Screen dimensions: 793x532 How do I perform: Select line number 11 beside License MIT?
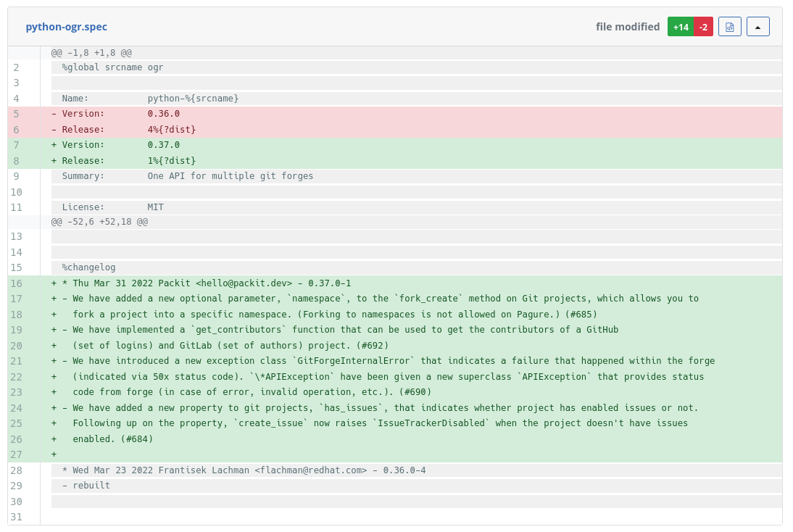pyautogui.click(x=16, y=207)
